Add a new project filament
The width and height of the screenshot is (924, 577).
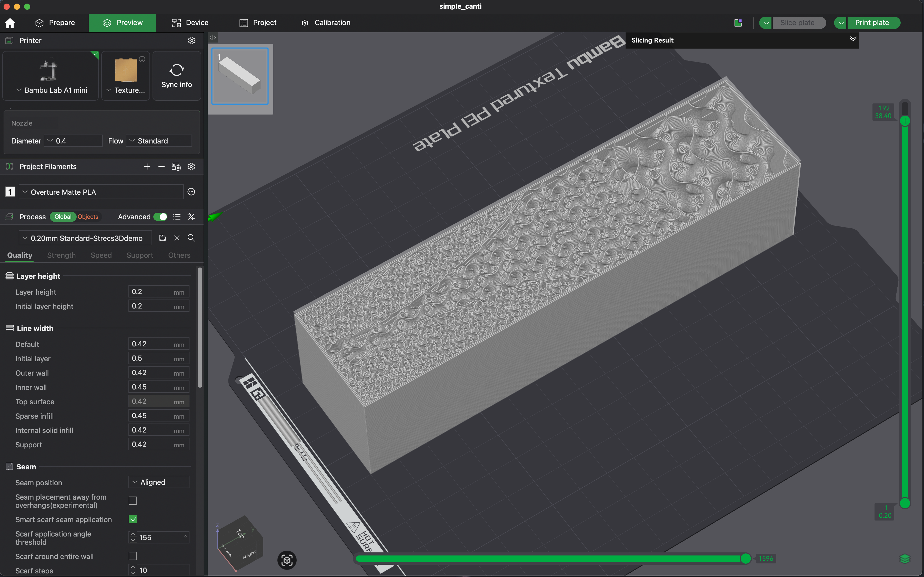pyautogui.click(x=147, y=166)
